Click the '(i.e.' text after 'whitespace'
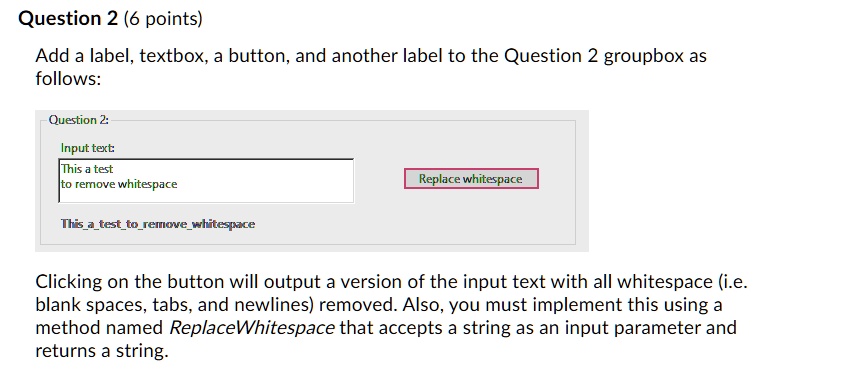The width and height of the screenshot is (842, 377). [732, 281]
